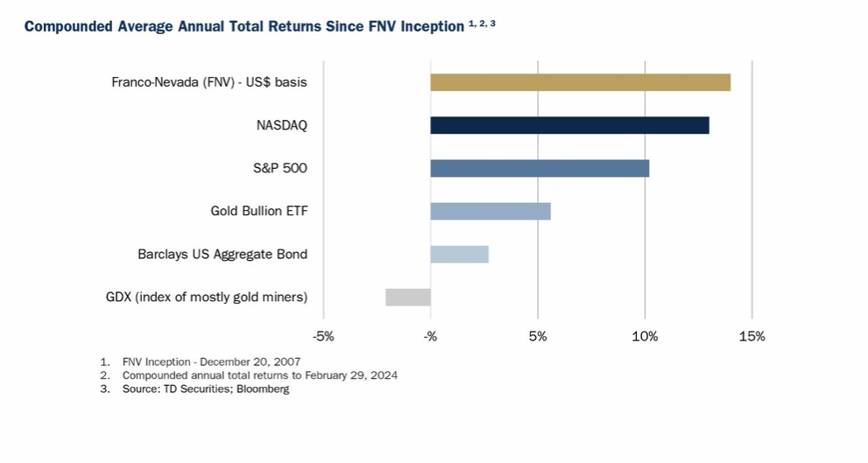Click the TD Securities; Bloomberg source footnote
Image resolution: width=868 pixels, height=463 pixels.
206,389
